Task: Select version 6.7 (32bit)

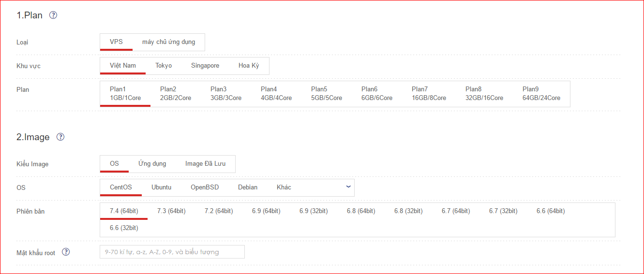Action: (x=503, y=211)
